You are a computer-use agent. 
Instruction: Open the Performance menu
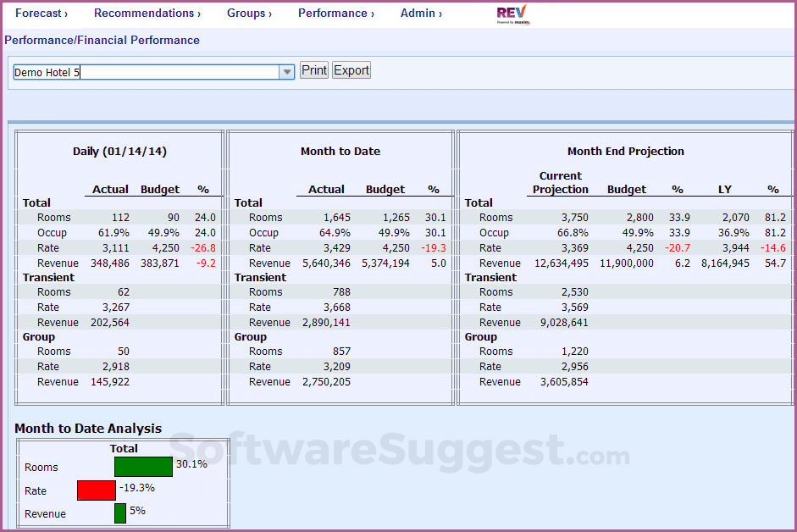click(336, 14)
